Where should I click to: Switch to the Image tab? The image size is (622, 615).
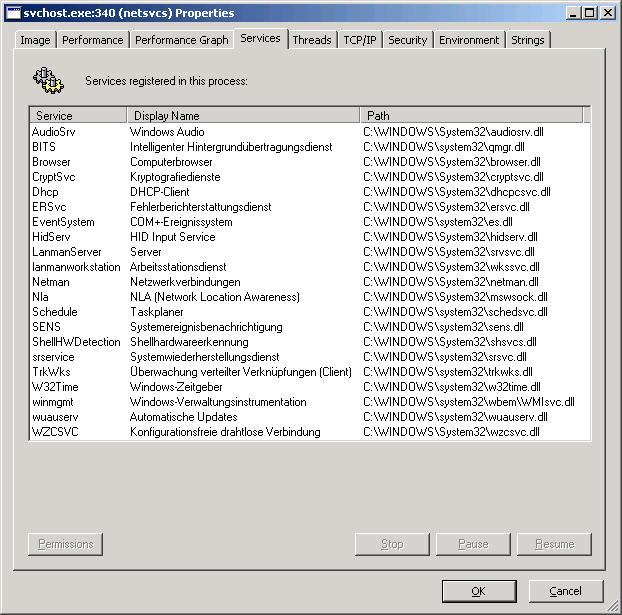(x=35, y=40)
